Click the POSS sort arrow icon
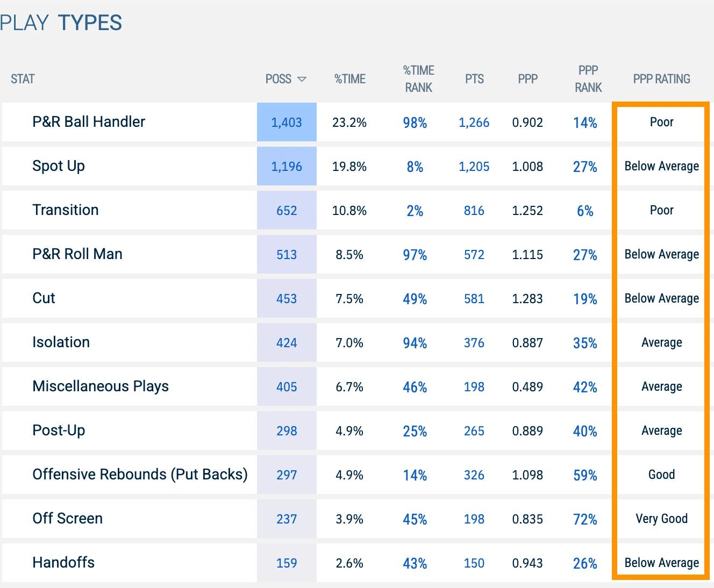Screen dimensions: 714x588 (302, 79)
